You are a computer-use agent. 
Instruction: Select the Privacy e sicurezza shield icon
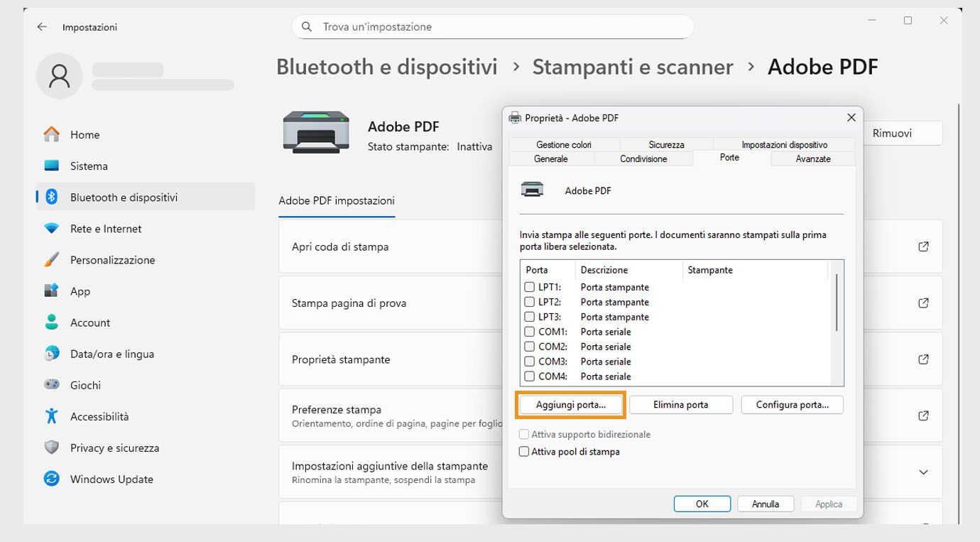[50, 448]
